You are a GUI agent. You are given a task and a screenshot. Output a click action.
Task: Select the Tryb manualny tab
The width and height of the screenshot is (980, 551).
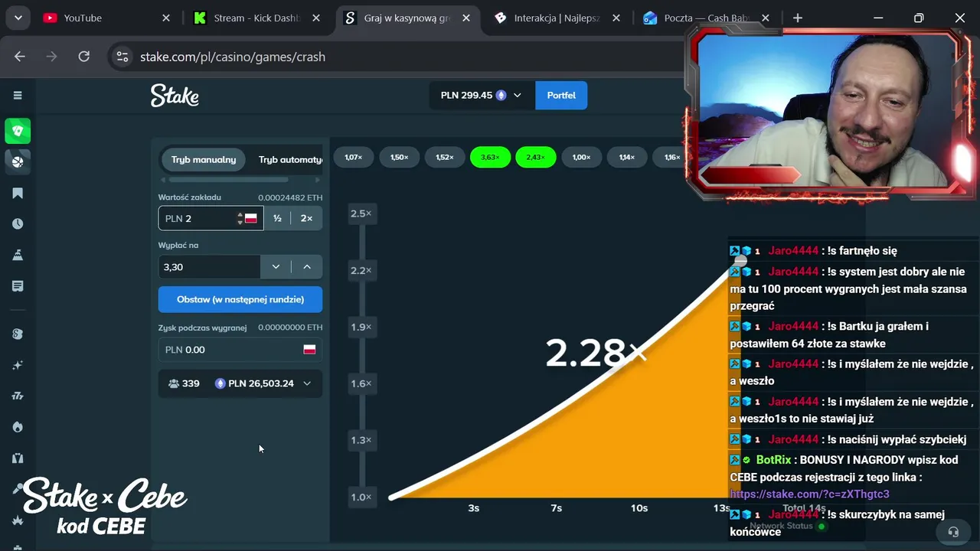204,160
